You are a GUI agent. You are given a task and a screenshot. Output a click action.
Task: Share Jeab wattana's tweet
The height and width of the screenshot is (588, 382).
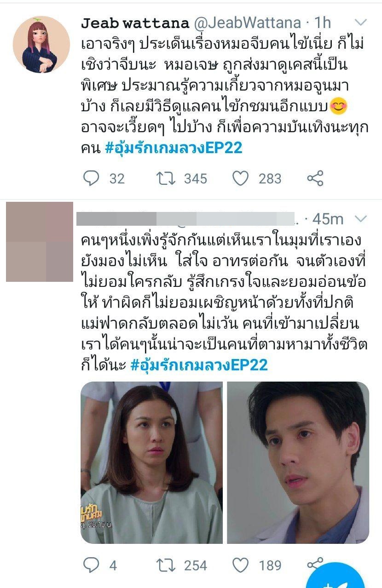coord(315,178)
